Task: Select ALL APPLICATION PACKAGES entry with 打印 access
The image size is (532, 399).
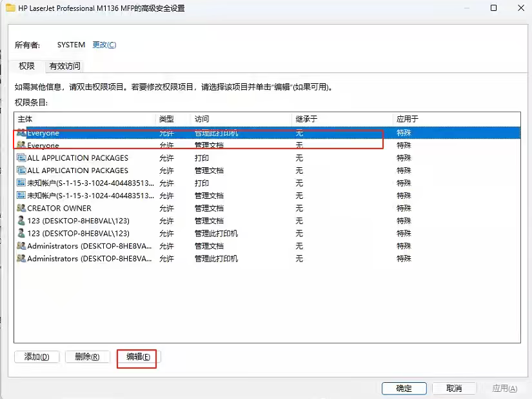Action: click(x=268, y=158)
